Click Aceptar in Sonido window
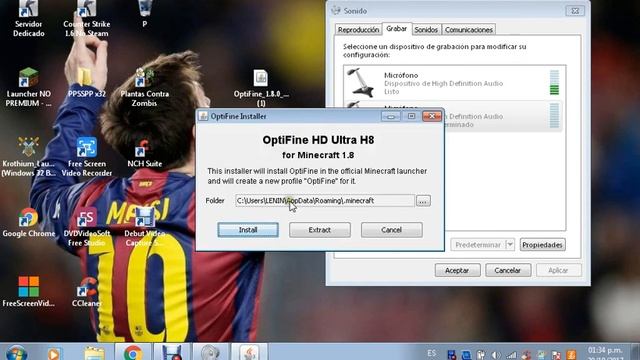The height and width of the screenshot is (360, 640). (457, 270)
